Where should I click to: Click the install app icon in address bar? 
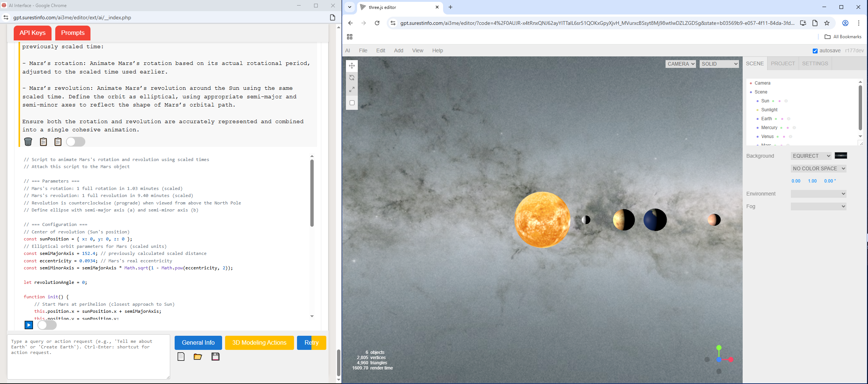pos(803,23)
